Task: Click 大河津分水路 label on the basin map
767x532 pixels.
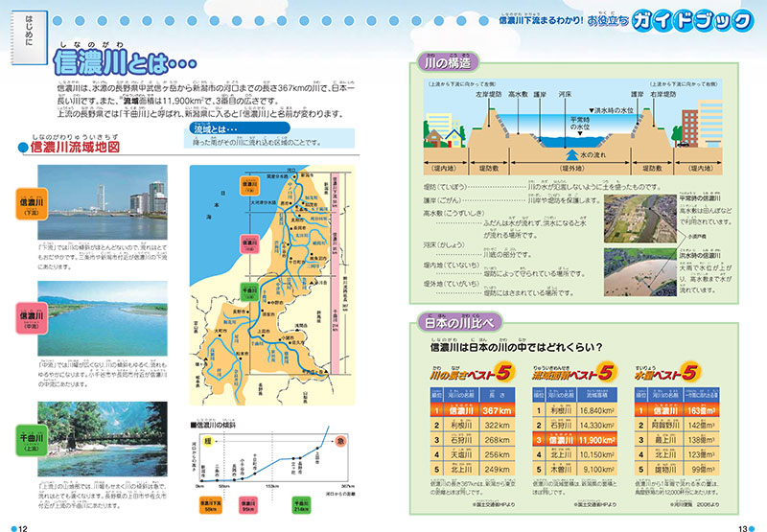Action: coord(263,202)
